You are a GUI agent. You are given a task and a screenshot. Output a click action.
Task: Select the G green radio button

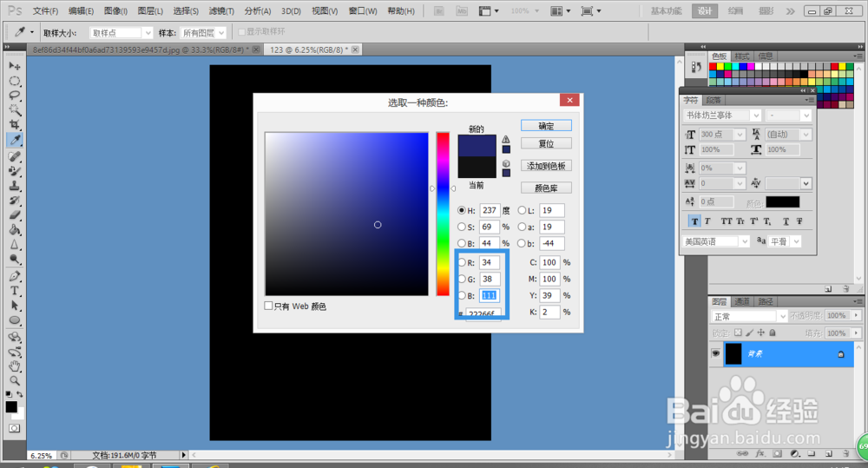coord(462,279)
